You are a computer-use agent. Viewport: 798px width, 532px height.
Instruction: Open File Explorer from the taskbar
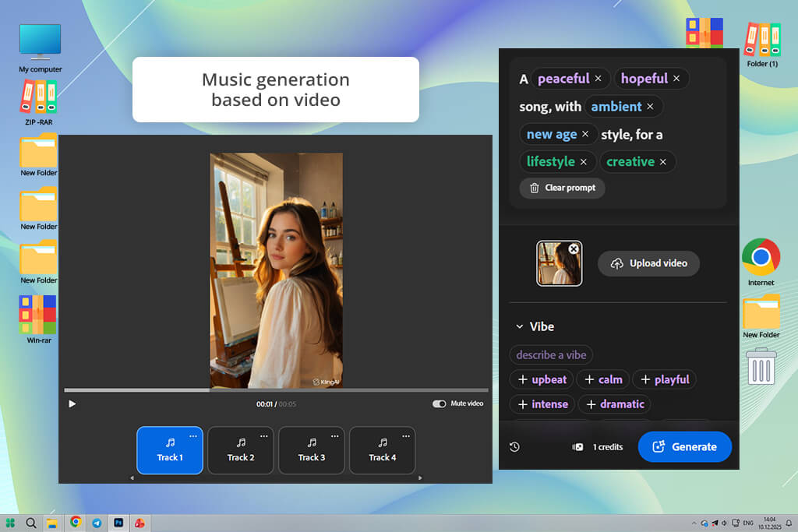click(52, 523)
